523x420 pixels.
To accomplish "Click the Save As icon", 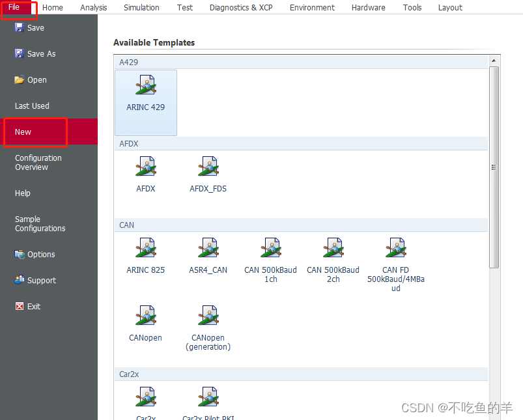I will (x=20, y=53).
